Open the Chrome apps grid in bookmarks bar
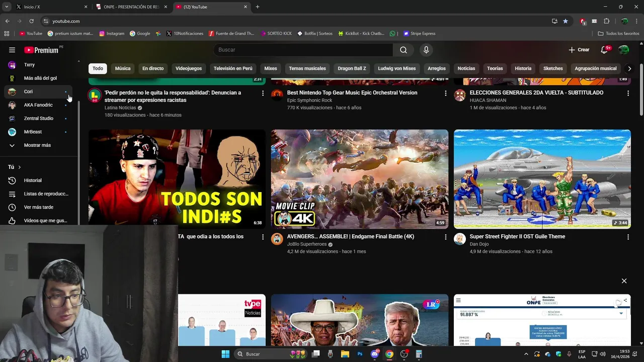 pyautogui.click(x=7, y=34)
